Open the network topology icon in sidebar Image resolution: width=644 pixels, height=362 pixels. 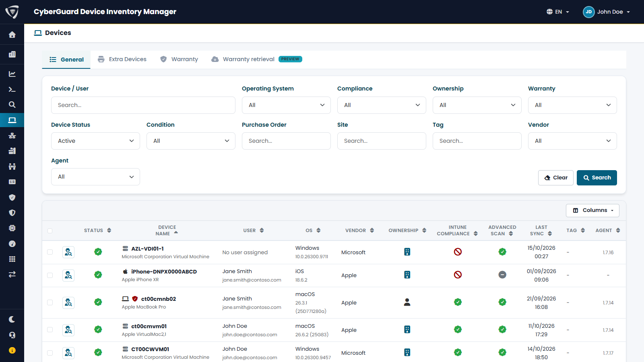click(12, 136)
